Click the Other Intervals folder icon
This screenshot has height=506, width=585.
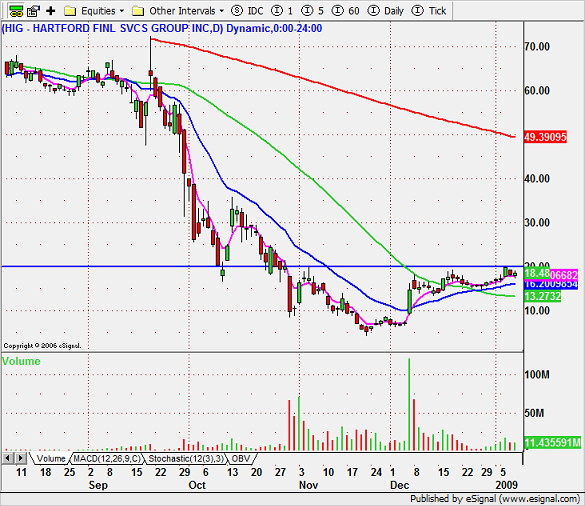coord(138,11)
